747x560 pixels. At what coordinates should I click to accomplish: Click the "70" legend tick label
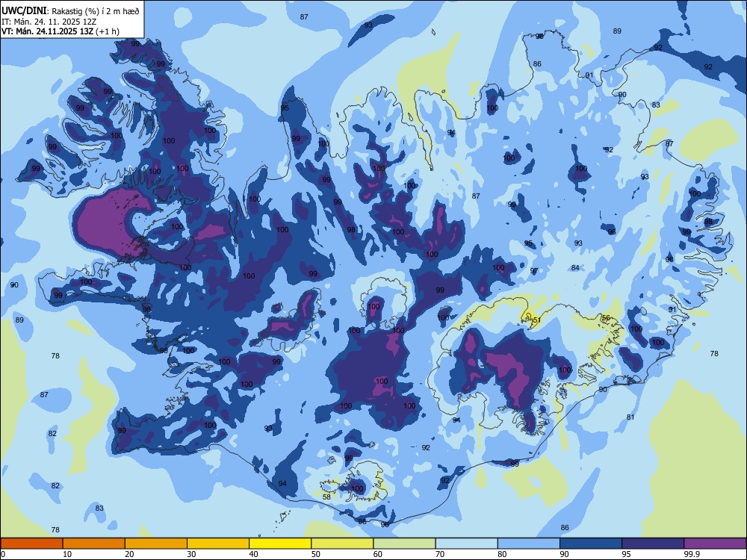440,554
